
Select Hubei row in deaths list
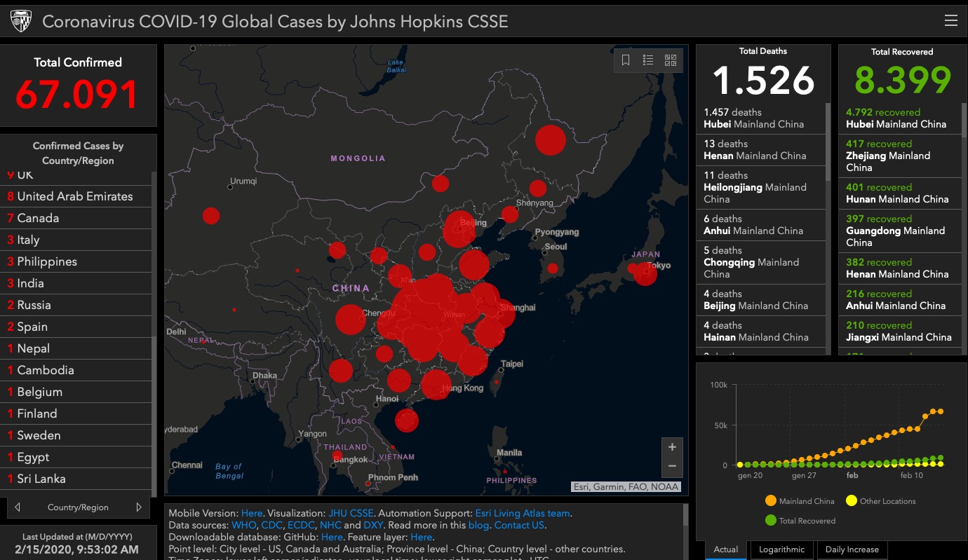[760, 118]
